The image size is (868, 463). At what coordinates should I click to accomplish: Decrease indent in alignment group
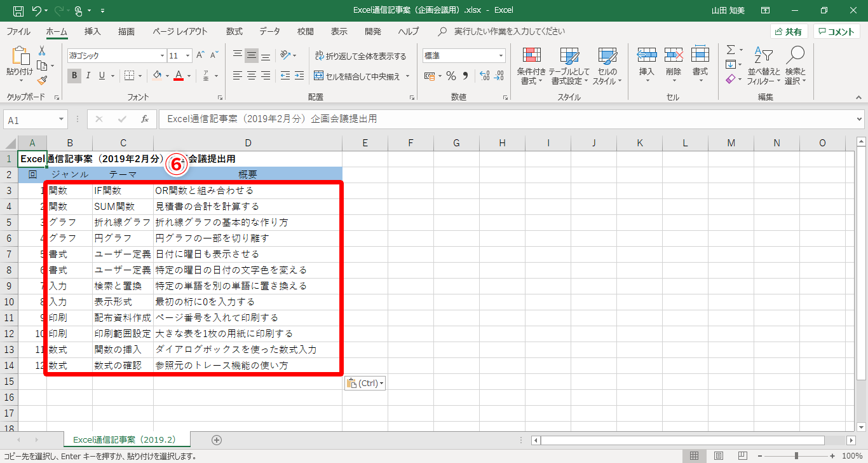285,76
